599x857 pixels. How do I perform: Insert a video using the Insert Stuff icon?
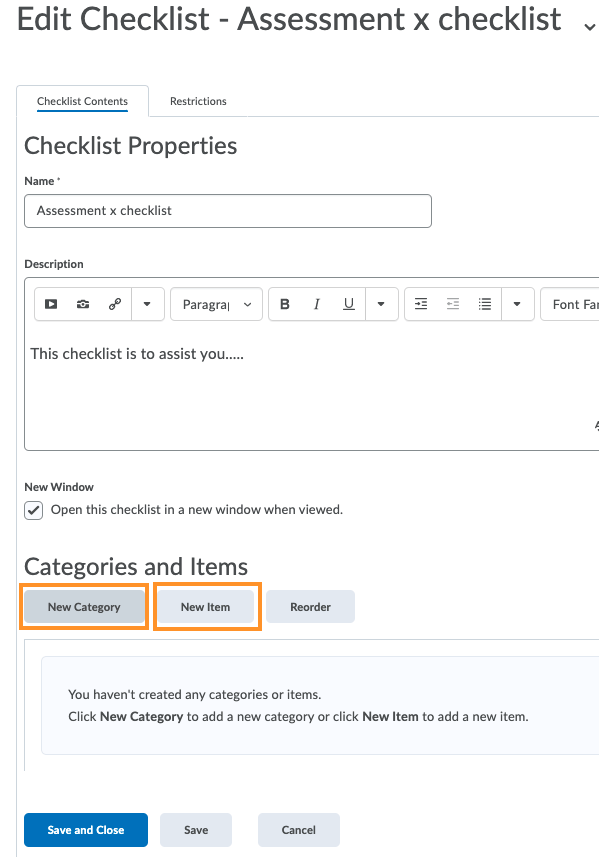[50, 304]
